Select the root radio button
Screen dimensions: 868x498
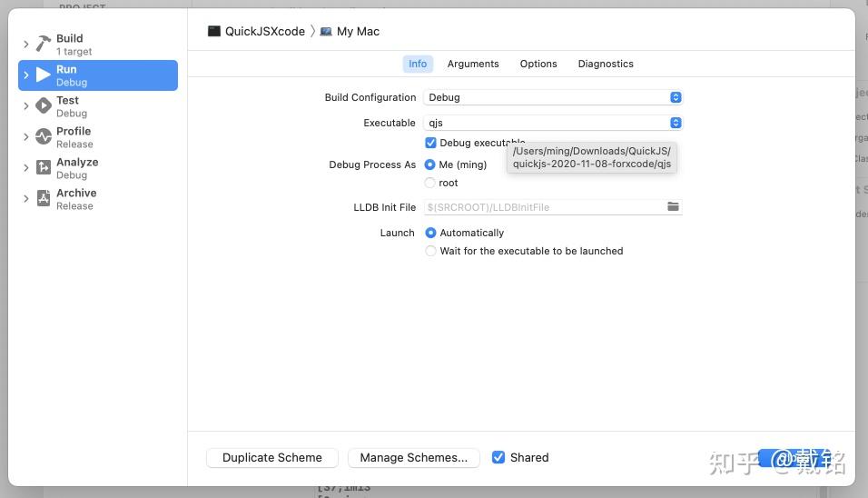pos(430,183)
